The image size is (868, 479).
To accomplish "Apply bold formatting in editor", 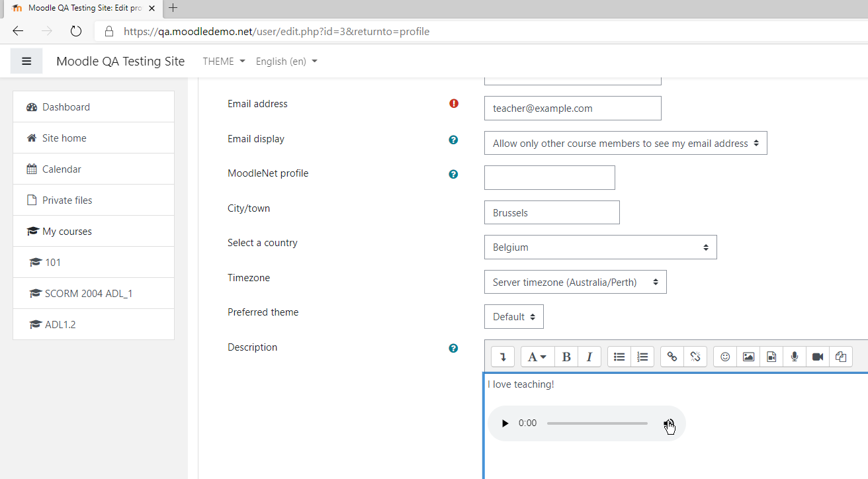I will (566, 357).
